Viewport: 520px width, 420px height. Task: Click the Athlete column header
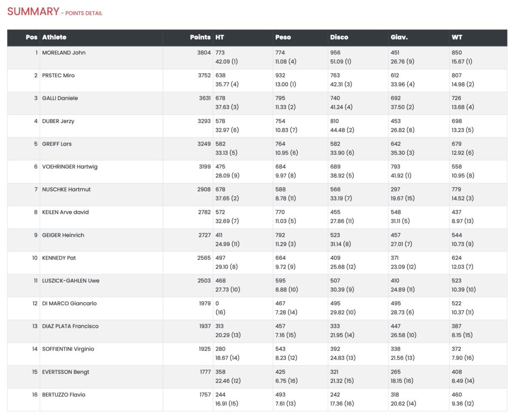click(x=54, y=37)
